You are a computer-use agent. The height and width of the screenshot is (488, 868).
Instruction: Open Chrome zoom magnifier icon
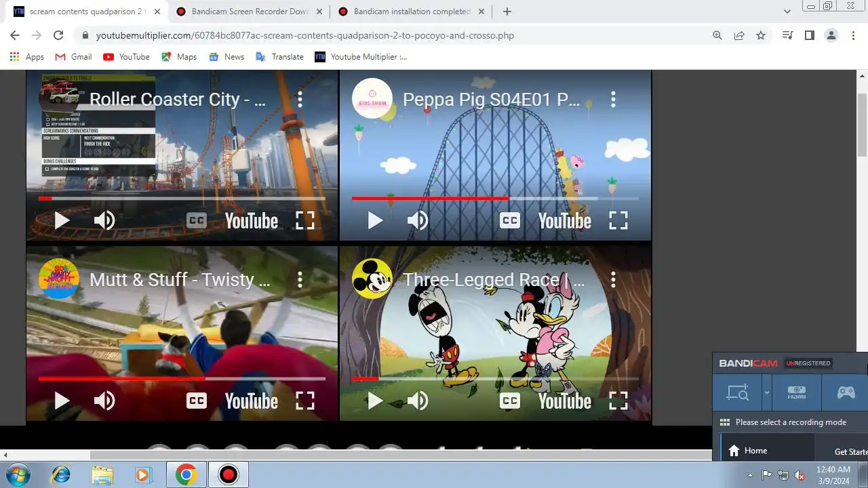coord(717,35)
